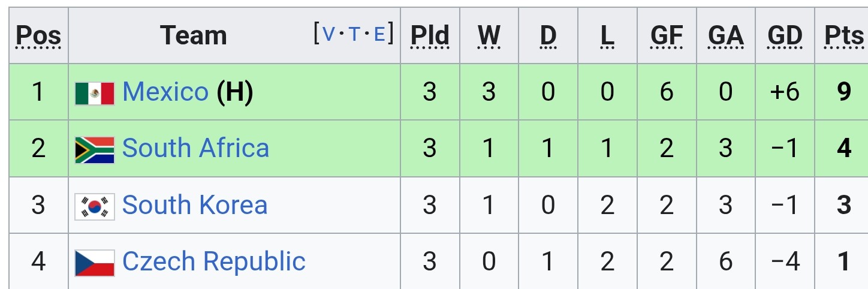Click the Pld column header abbreviation
Screen dimensions: 868x289
click(x=430, y=36)
